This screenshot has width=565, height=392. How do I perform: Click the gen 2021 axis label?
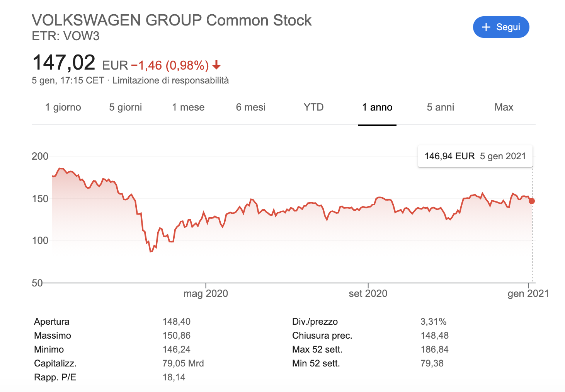(528, 293)
